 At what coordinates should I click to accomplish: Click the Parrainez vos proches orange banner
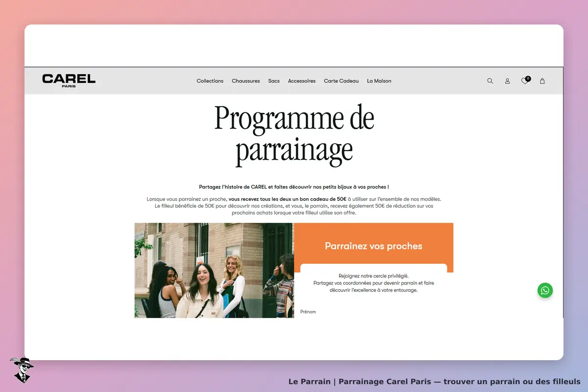(373, 246)
